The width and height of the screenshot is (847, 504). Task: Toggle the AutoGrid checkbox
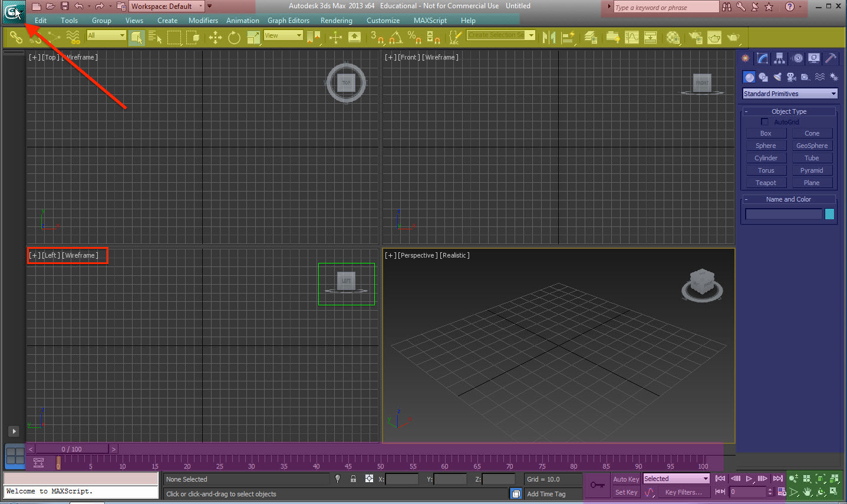764,121
